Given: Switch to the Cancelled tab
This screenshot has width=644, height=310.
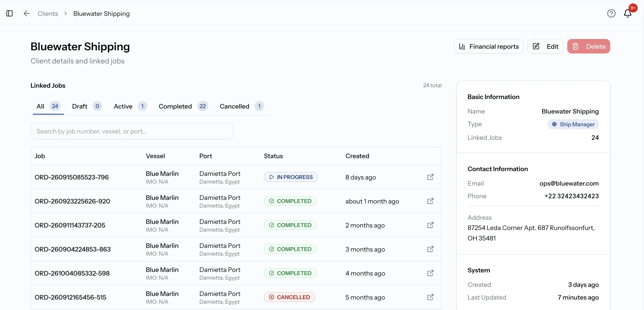Looking at the screenshot, I should coord(241,106).
